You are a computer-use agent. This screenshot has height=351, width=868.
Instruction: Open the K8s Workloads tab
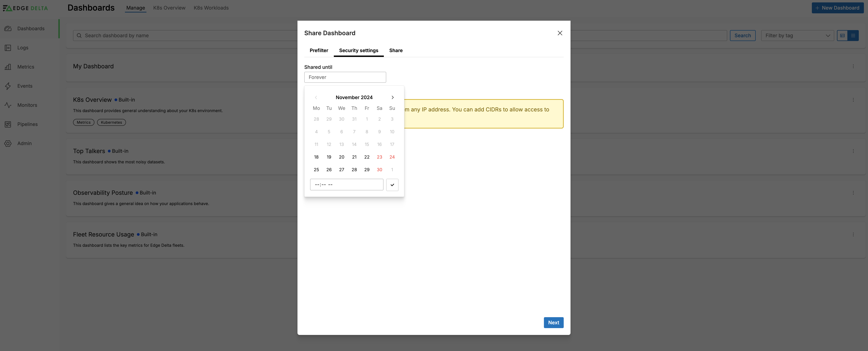coord(211,8)
